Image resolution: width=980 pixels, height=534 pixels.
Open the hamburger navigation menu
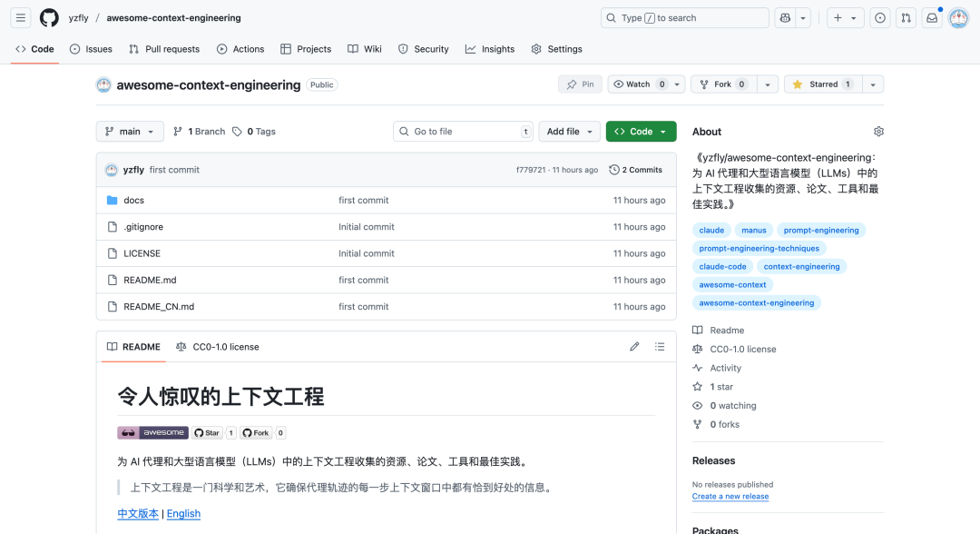[x=21, y=18]
